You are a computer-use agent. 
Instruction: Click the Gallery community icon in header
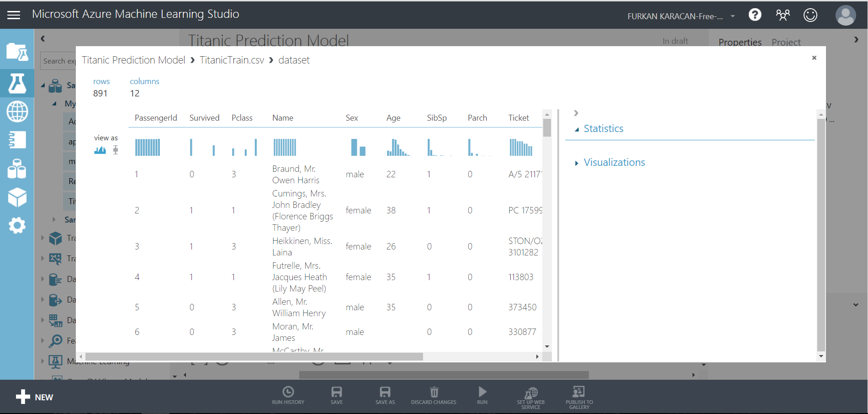(x=783, y=15)
